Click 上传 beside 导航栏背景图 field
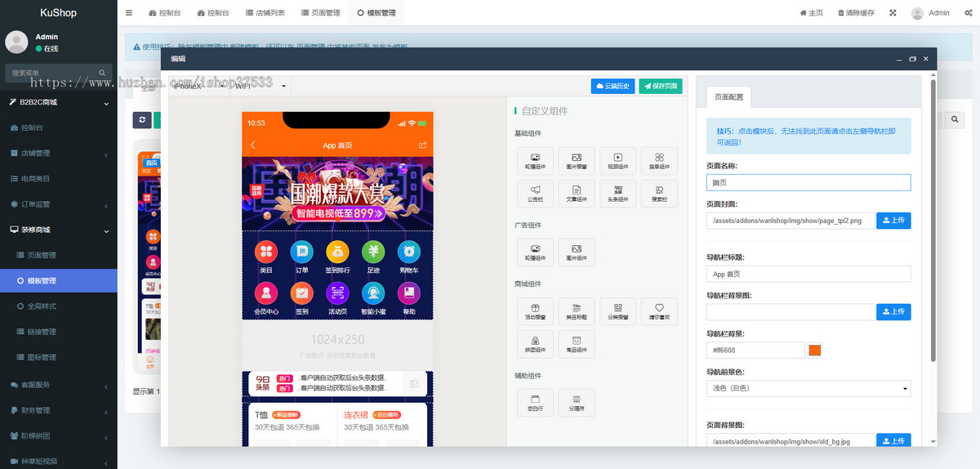The width and height of the screenshot is (980, 469). 893,311
